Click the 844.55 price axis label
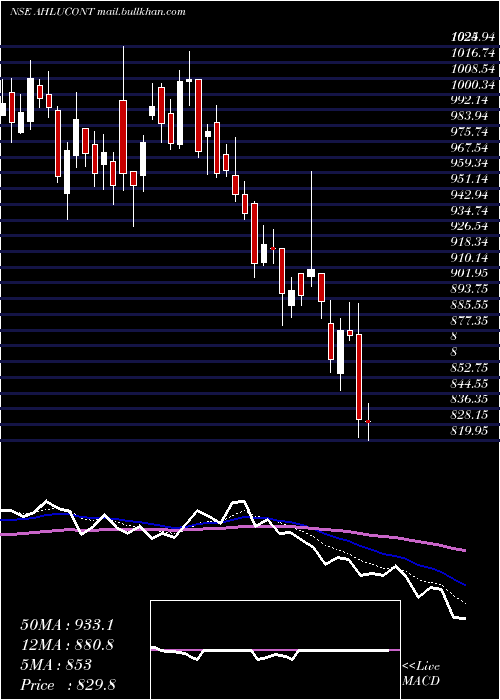 coord(469,383)
